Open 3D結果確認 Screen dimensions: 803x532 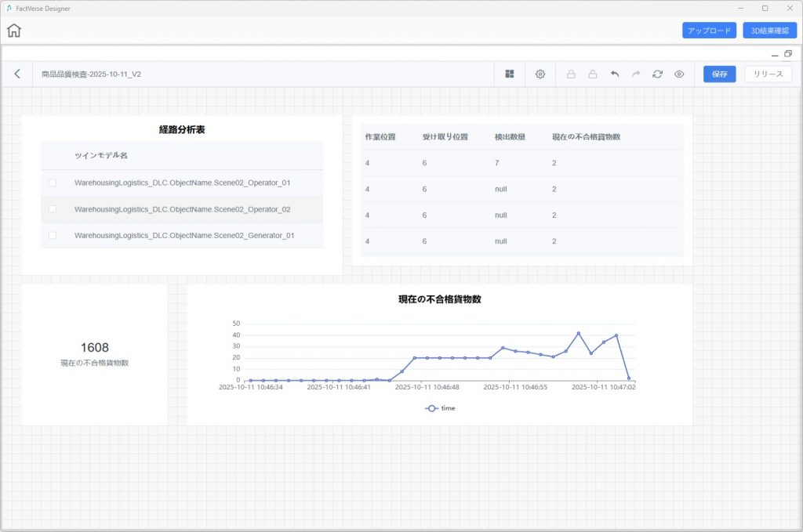[x=769, y=31]
